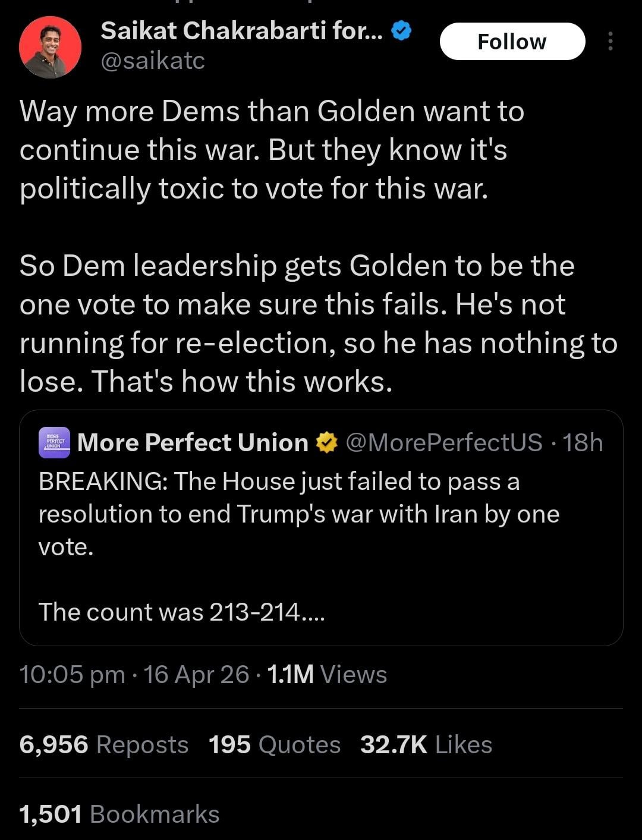Image resolution: width=642 pixels, height=840 pixels.
Task: Open the 195 Quotes list
Action: point(275,745)
